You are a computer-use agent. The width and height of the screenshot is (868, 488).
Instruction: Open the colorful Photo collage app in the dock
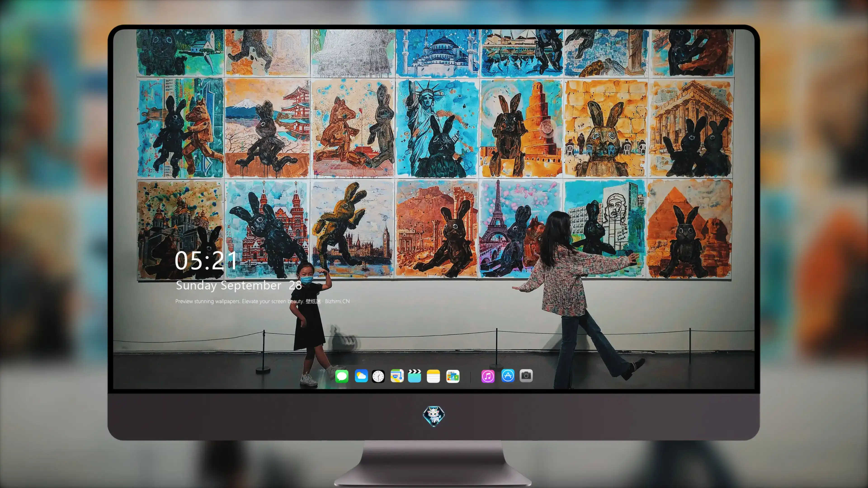(453, 376)
